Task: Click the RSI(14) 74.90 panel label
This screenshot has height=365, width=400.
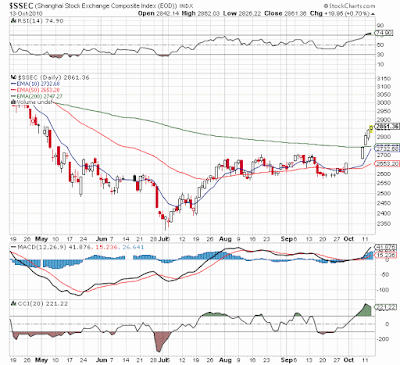Action: pyautogui.click(x=40, y=21)
